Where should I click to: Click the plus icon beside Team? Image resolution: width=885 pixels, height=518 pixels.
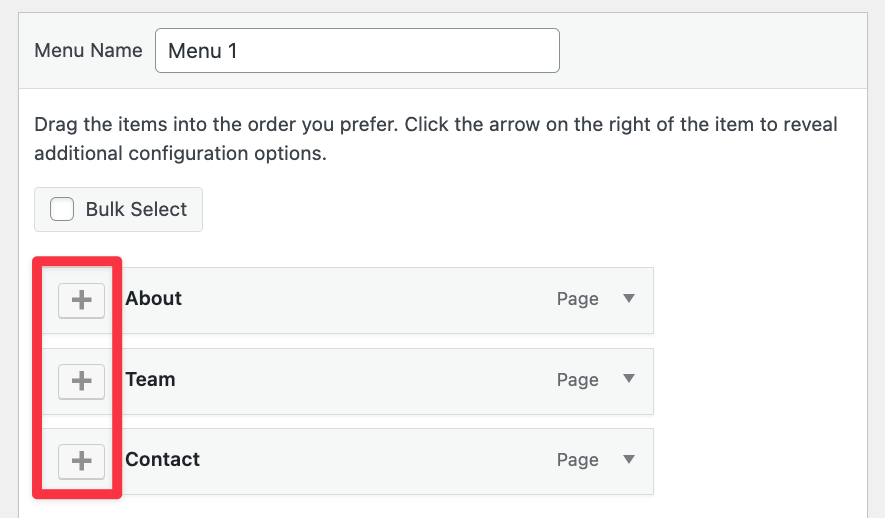click(x=82, y=381)
